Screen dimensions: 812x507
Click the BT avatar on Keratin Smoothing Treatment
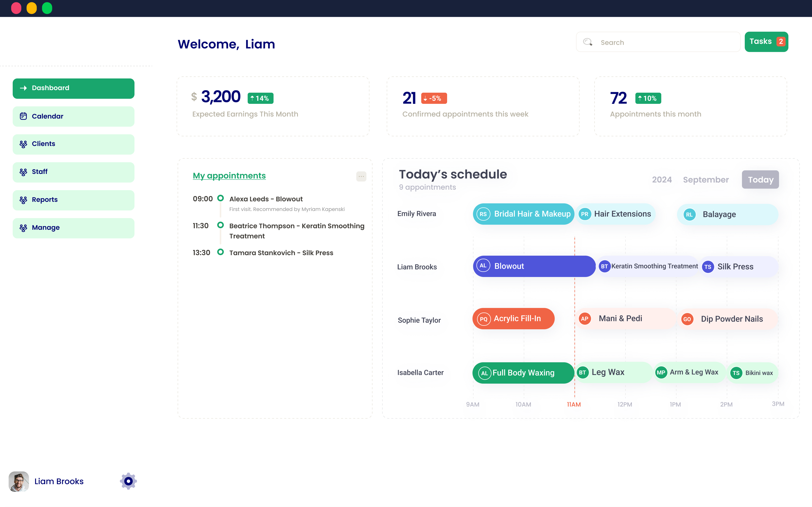pos(604,266)
